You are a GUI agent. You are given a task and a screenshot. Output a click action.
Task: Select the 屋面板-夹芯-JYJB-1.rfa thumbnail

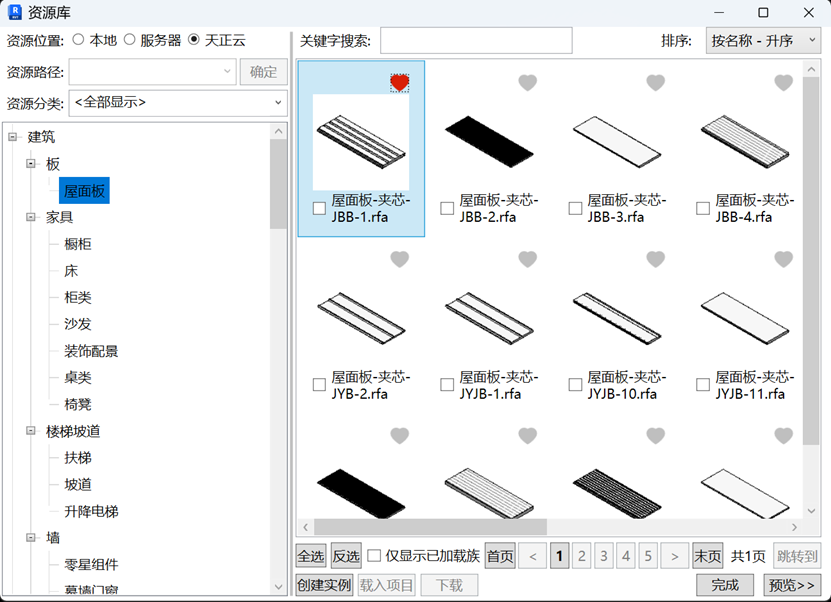489,318
